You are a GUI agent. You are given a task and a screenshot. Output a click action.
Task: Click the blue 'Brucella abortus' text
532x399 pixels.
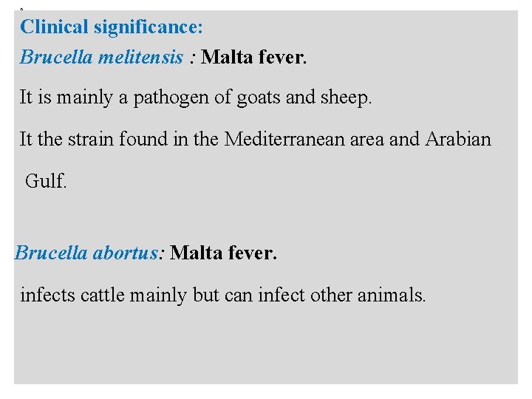point(86,253)
